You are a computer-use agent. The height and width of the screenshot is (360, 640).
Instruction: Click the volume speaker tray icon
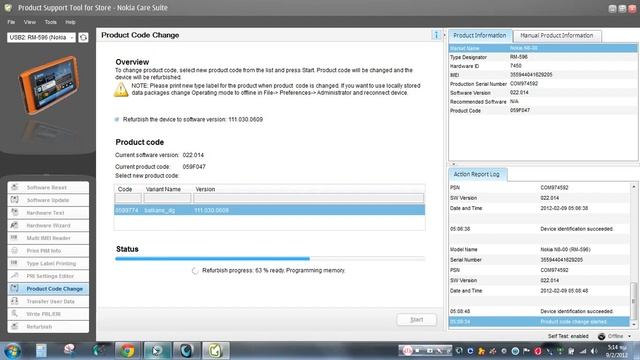pyautogui.click(x=593, y=351)
